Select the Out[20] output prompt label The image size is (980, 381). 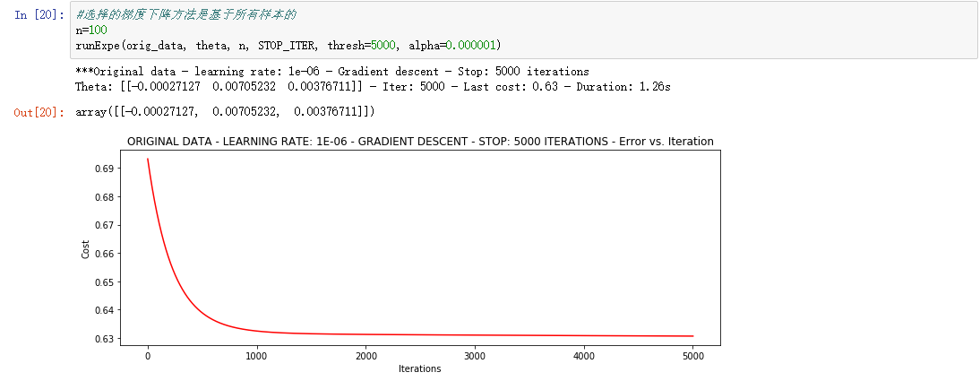[39, 113]
